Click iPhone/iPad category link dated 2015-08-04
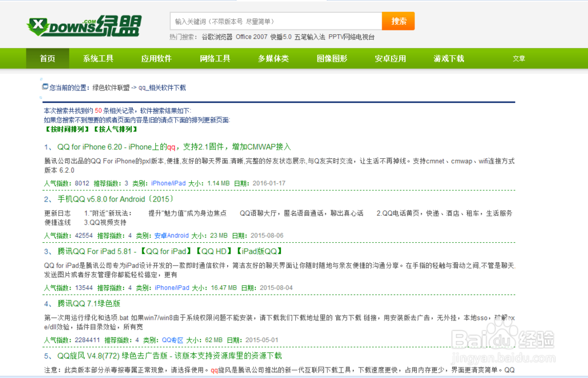 point(172,287)
